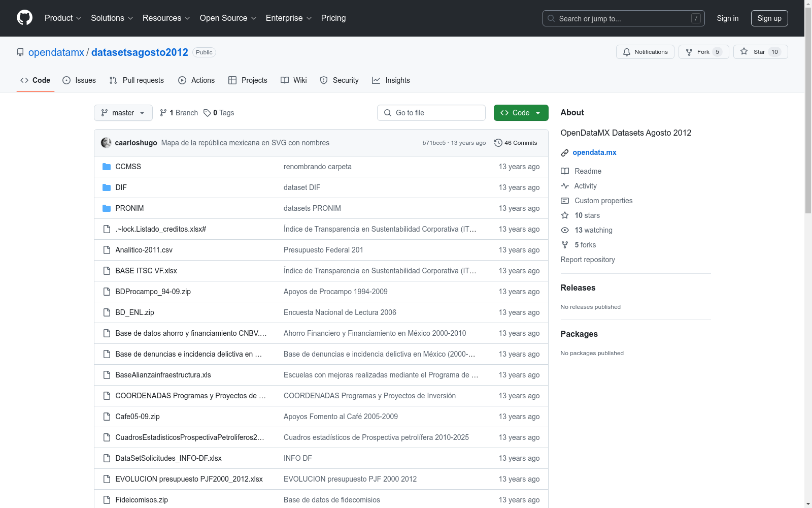Open EVOLUCION presupuesto PJF2000_2012.xlsx file

[189, 479]
